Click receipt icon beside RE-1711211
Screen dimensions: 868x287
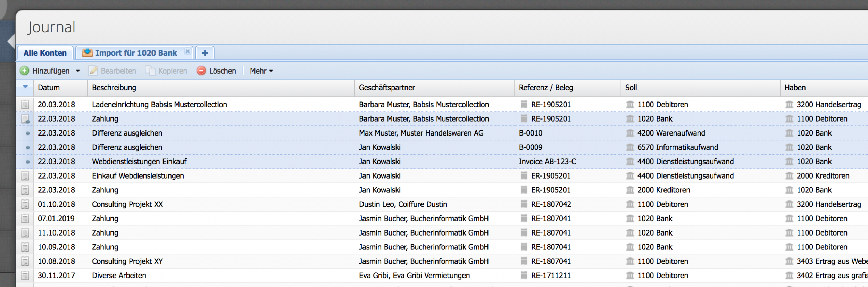coord(524,276)
